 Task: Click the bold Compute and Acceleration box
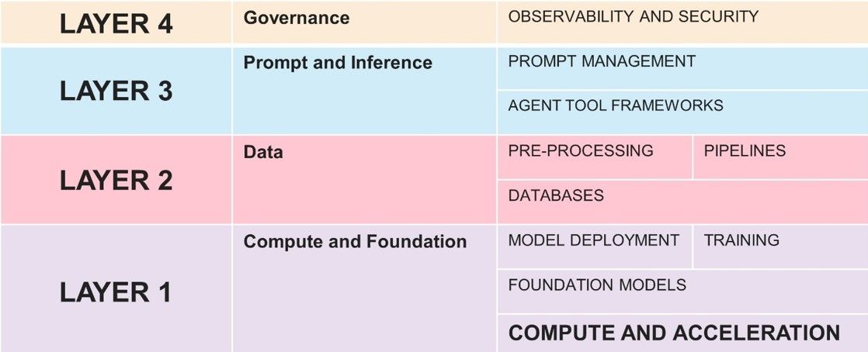click(x=682, y=333)
